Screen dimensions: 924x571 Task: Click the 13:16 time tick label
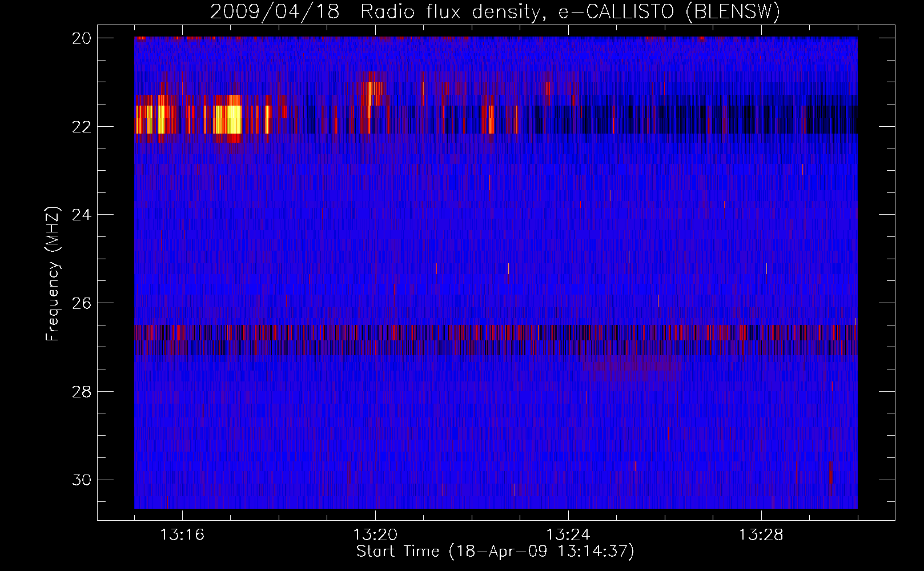pos(182,535)
